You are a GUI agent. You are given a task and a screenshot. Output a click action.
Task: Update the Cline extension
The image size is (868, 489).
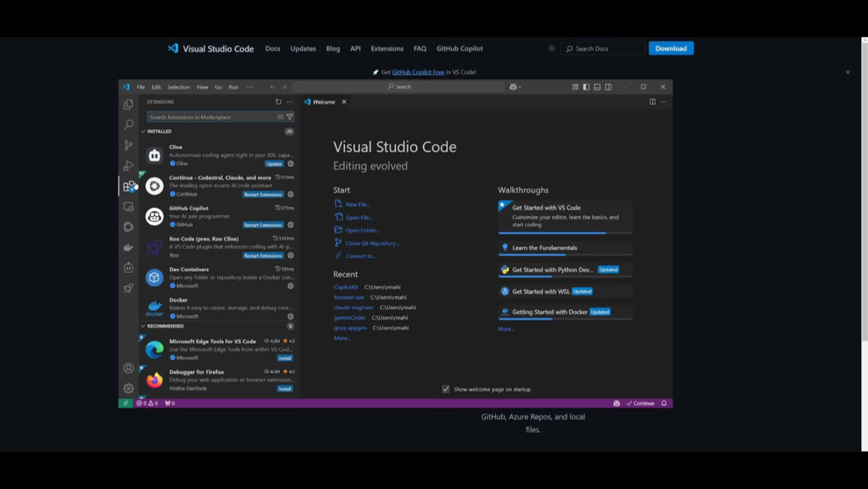pyautogui.click(x=274, y=164)
